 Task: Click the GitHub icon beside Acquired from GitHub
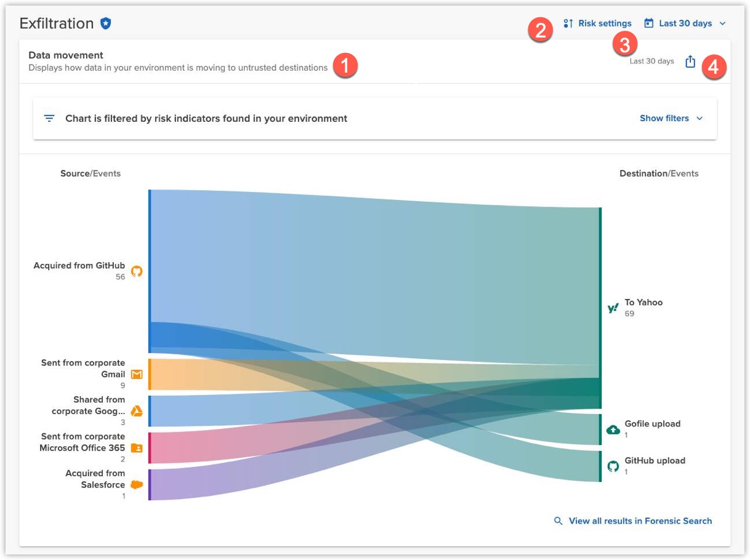pos(135,271)
